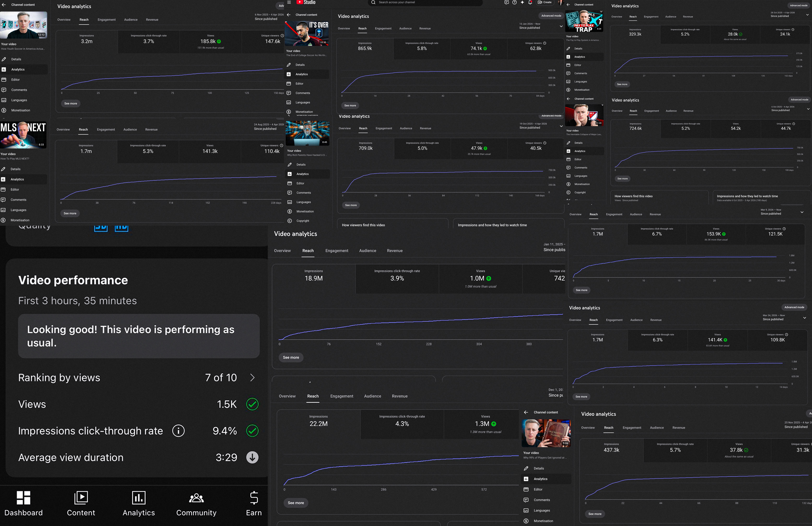The height and width of the screenshot is (526, 812).
Task: Click Advanced mode above 13 Jan 2026 date
Action: coord(551,16)
